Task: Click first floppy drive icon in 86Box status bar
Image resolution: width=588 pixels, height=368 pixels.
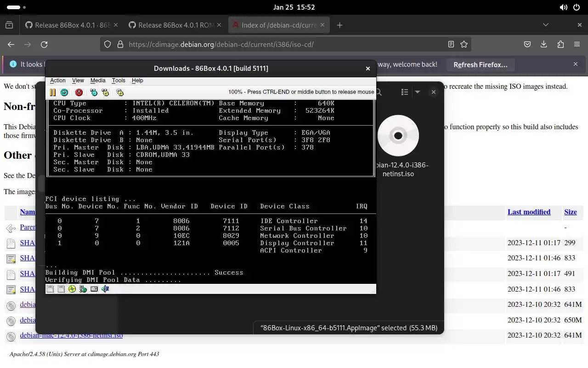Action: tap(50, 289)
